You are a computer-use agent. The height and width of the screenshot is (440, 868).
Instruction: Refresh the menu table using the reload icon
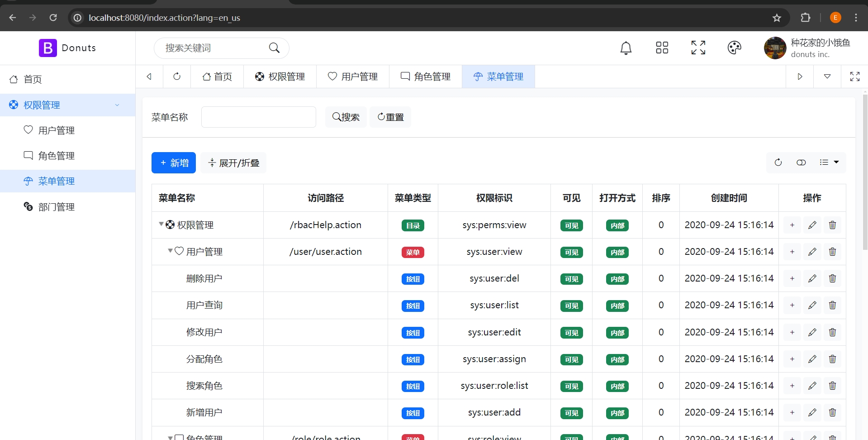click(x=778, y=162)
